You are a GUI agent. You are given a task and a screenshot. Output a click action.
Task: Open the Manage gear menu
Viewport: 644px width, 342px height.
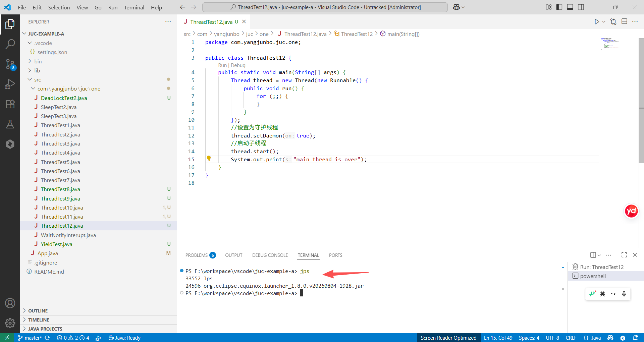tap(10, 323)
